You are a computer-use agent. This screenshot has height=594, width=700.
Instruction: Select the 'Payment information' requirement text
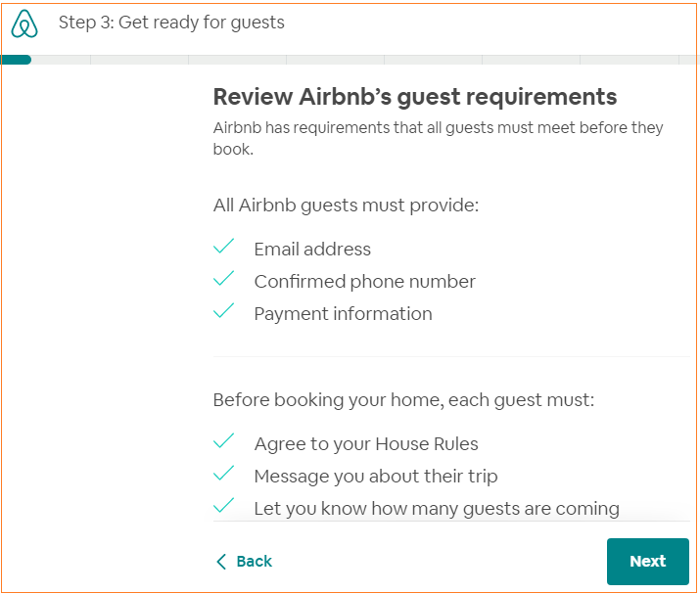pyautogui.click(x=343, y=314)
